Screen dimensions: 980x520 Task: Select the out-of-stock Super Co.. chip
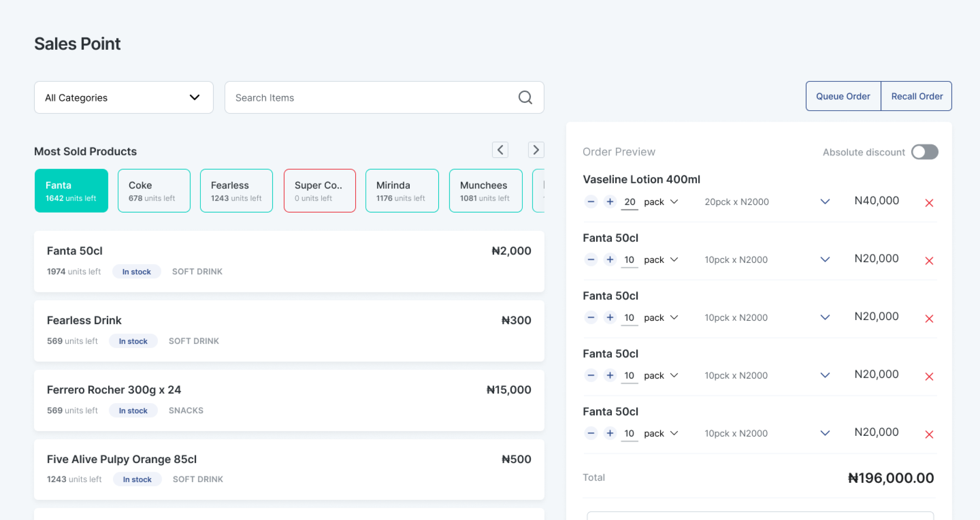click(319, 190)
